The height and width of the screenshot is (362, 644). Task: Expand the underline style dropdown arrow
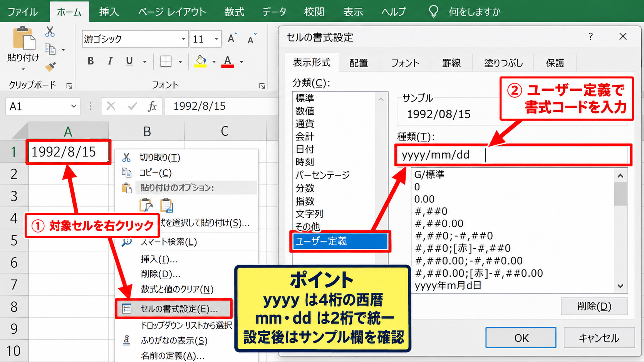coord(145,62)
